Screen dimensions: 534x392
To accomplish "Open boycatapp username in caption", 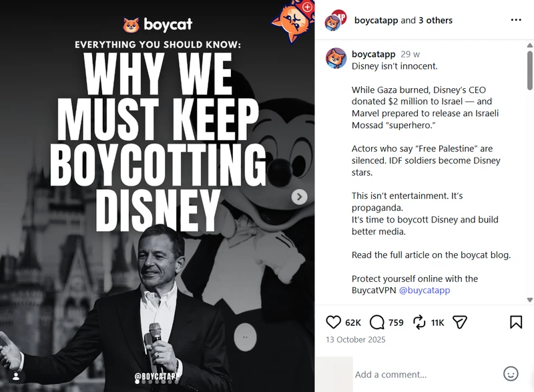I will (x=373, y=54).
